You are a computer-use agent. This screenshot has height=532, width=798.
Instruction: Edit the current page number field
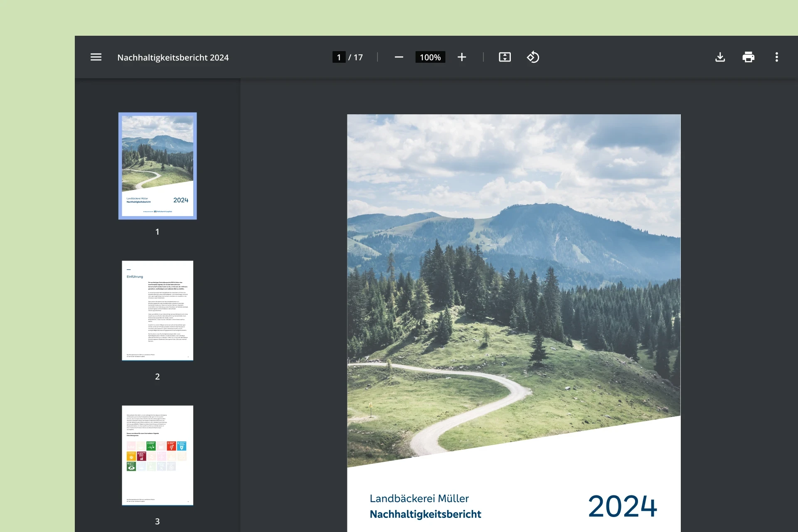pos(339,57)
